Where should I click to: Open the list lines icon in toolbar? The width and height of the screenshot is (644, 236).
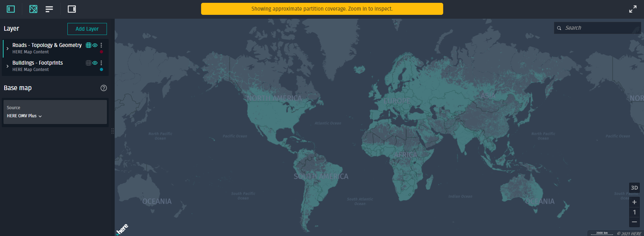coord(49,9)
